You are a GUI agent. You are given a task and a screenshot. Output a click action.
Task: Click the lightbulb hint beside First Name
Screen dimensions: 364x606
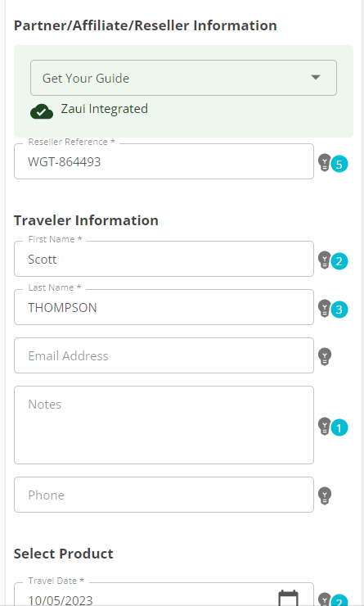(x=324, y=260)
